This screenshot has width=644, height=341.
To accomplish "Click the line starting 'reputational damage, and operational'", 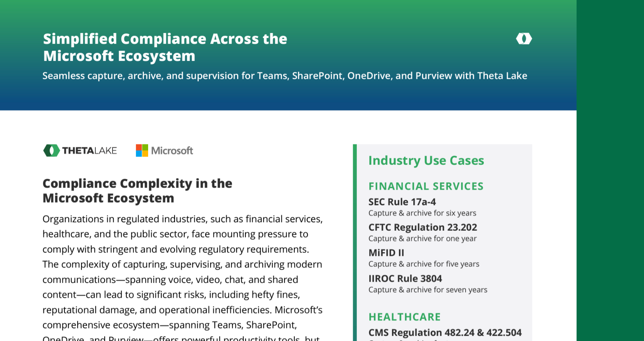I will (183, 310).
